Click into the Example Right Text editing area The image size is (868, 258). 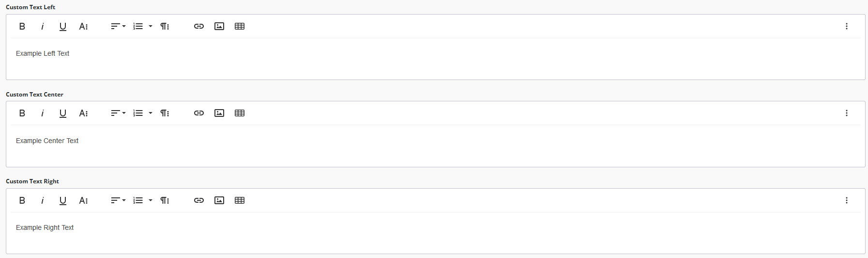pyautogui.click(x=435, y=232)
